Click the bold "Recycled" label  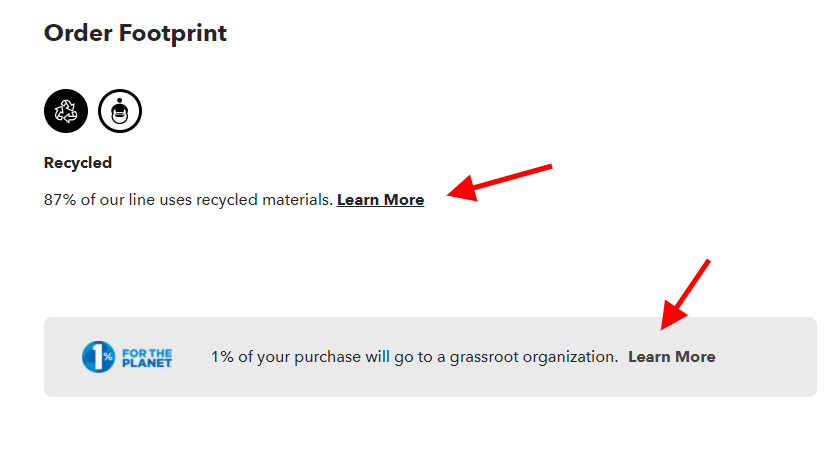pos(78,163)
